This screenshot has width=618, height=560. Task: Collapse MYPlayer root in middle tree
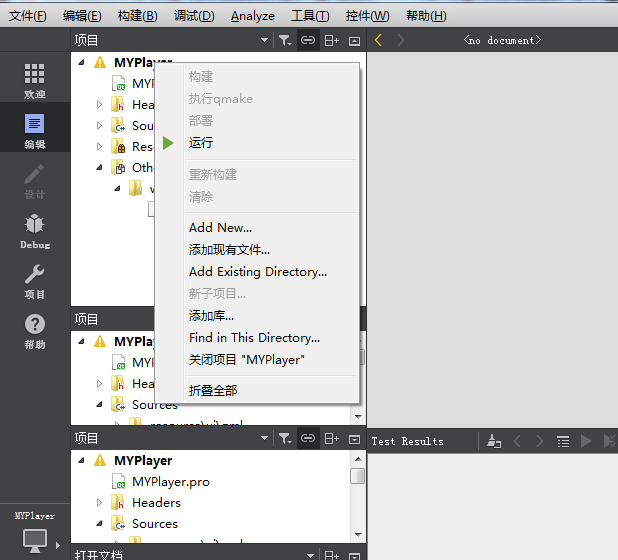81,341
